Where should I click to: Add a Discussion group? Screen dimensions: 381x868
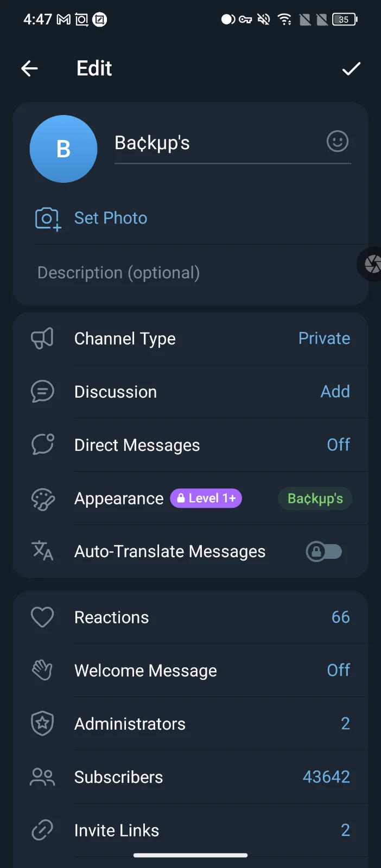pyautogui.click(x=190, y=392)
